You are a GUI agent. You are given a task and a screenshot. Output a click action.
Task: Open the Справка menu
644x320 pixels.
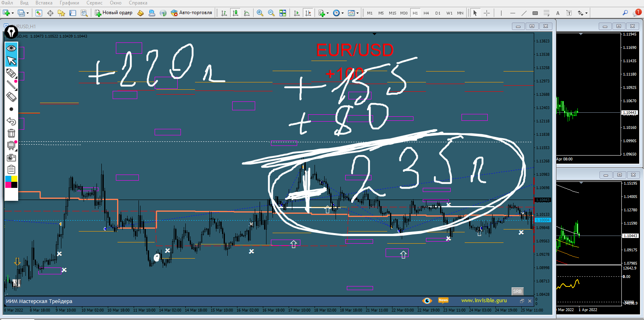pyautogui.click(x=138, y=3)
